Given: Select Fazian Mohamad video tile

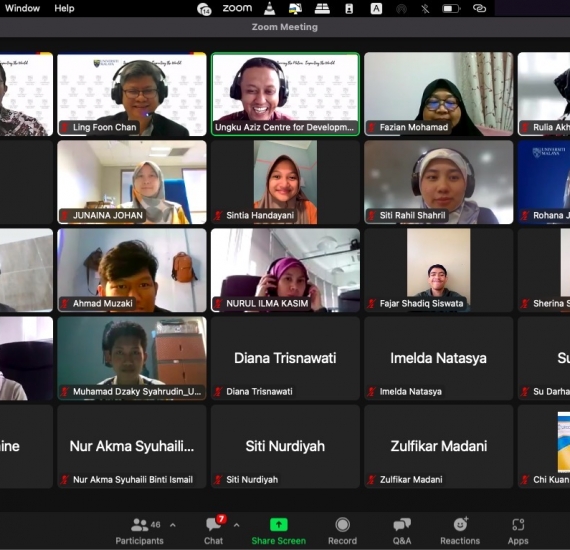Looking at the screenshot, I should point(439,94).
